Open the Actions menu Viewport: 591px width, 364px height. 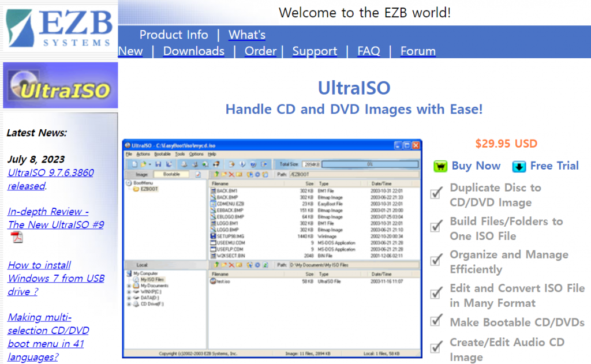coord(143,154)
